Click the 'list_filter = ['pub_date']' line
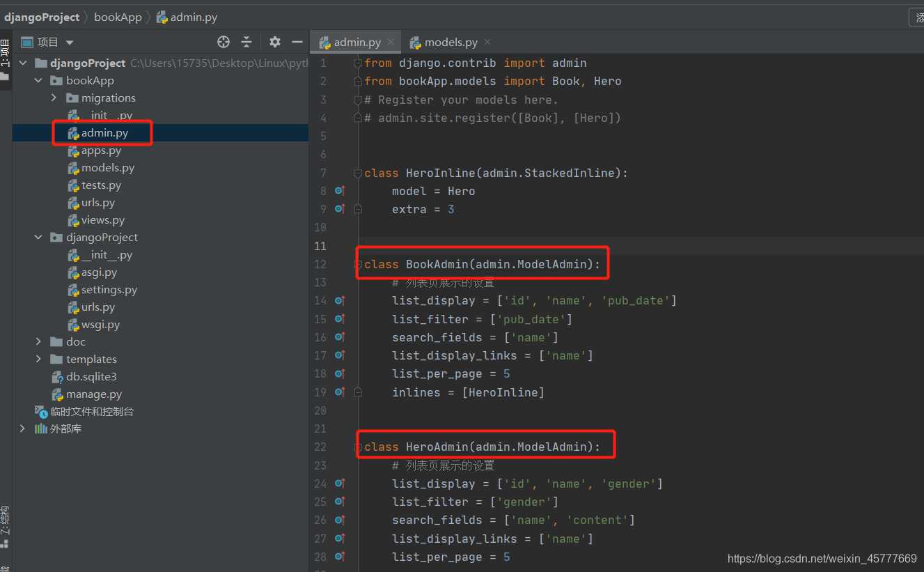This screenshot has height=572, width=924. pos(482,319)
